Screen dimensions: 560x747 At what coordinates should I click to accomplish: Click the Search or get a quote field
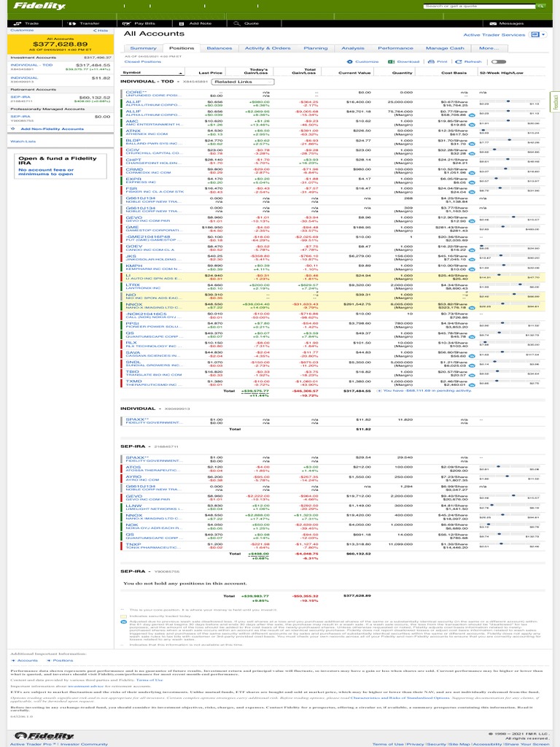[x=479, y=6]
